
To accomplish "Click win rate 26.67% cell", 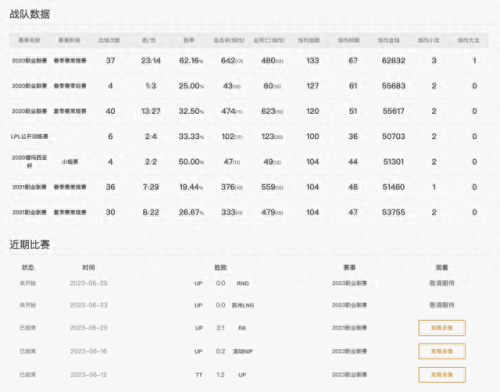I will pos(191,212).
